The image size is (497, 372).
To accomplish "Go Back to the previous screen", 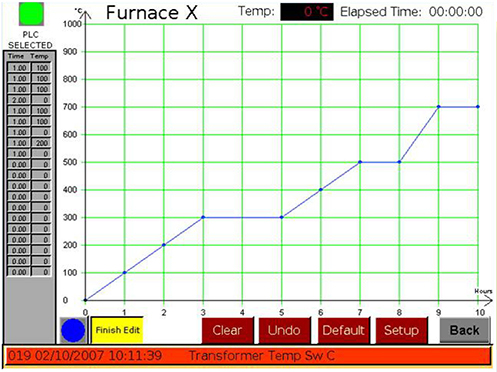I will 465,330.
